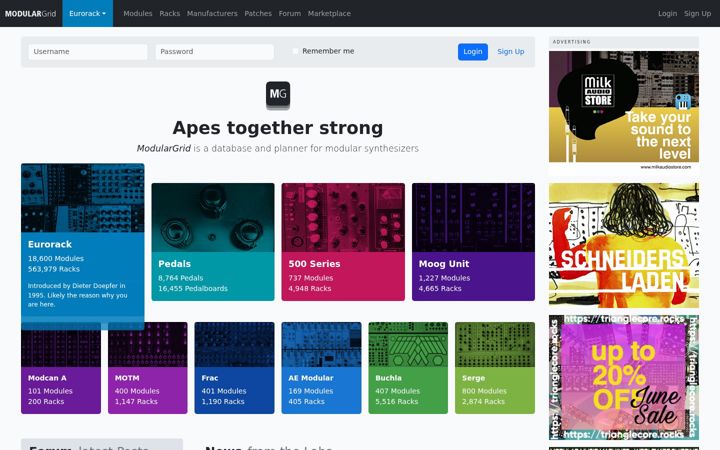The width and height of the screenshot is (720, 450).
Task: Go to the Marketplace menu item
Action: (x=329, y=13)
